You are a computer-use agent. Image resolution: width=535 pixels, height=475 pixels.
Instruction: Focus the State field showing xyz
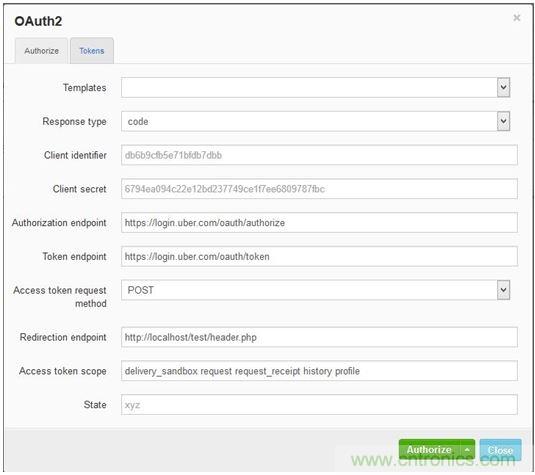point(319,405)
